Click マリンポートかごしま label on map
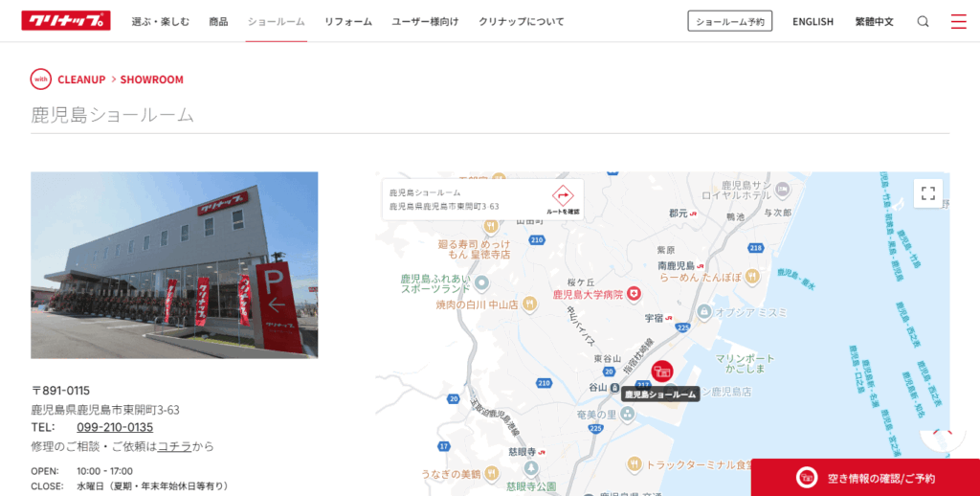 [745, 364]
